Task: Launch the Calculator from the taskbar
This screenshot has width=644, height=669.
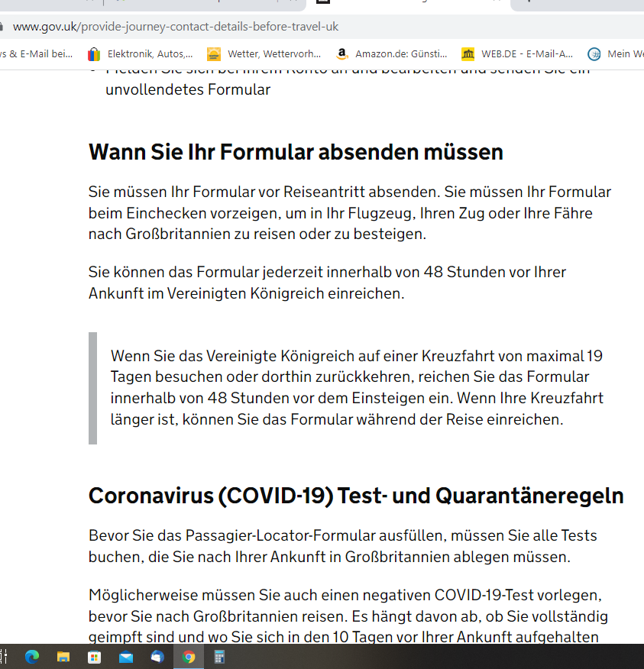Action: [x=220, y=657]
